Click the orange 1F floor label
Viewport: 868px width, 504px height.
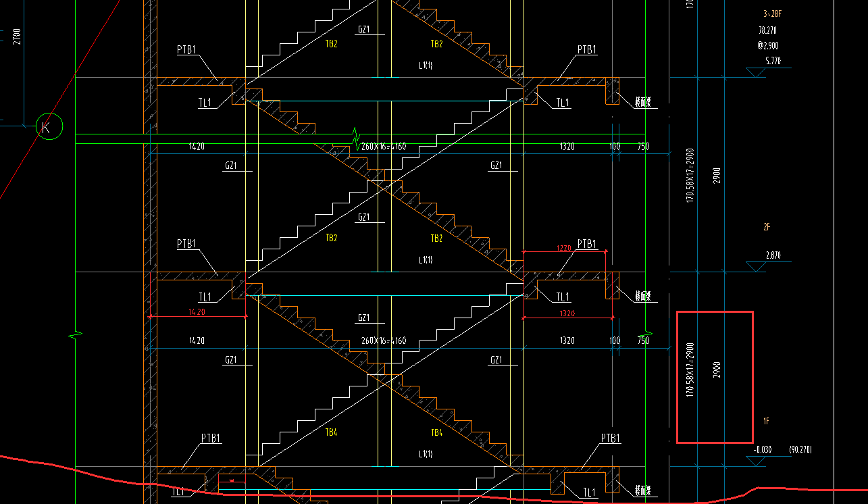coord(767,421)
